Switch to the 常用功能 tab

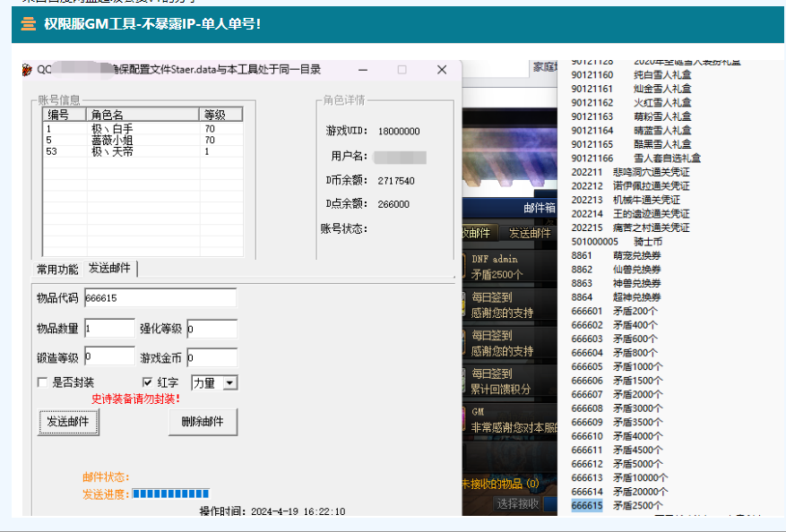[x=57, y=269]
